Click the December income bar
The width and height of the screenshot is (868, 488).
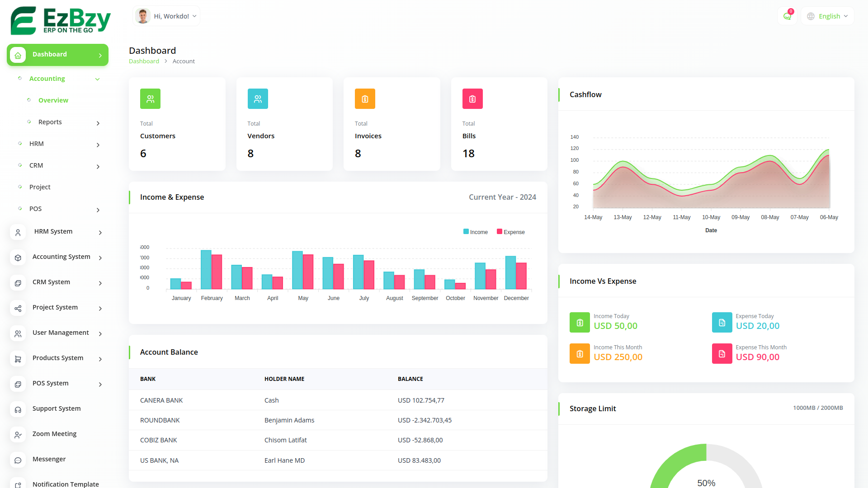[510, 272]
